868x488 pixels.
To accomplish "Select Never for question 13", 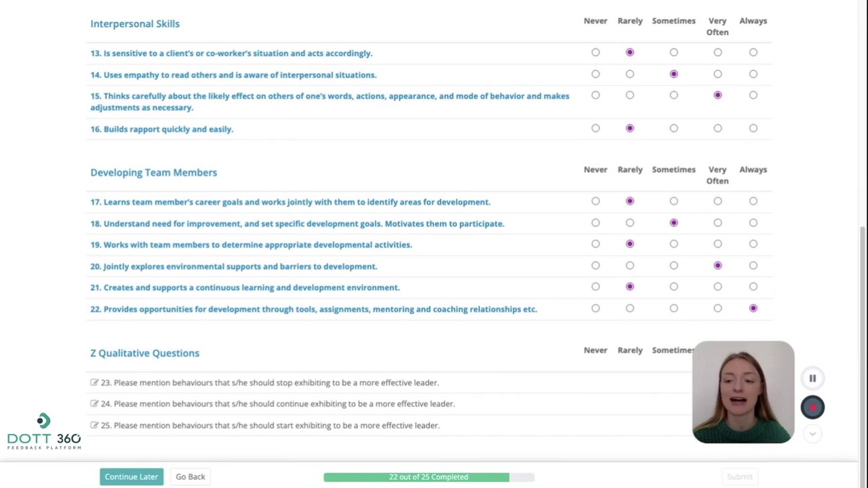I will pos(595,52).
